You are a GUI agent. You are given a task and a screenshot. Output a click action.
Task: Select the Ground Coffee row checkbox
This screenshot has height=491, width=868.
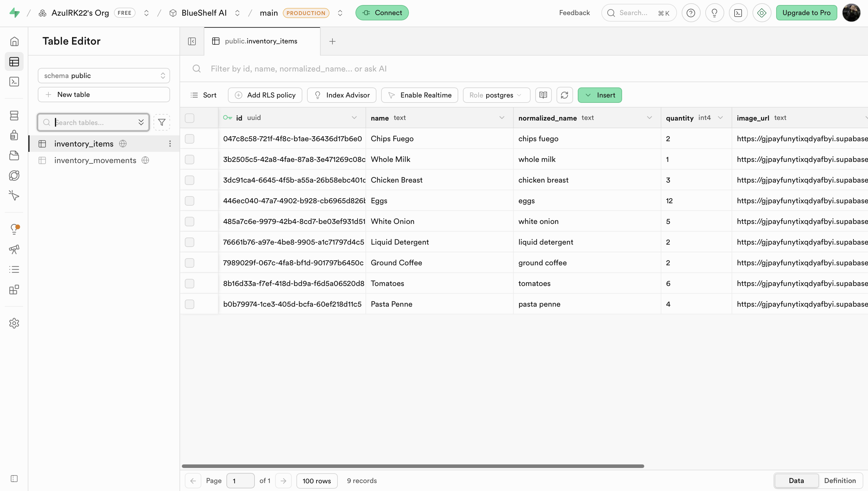click(x=189, y=263)
